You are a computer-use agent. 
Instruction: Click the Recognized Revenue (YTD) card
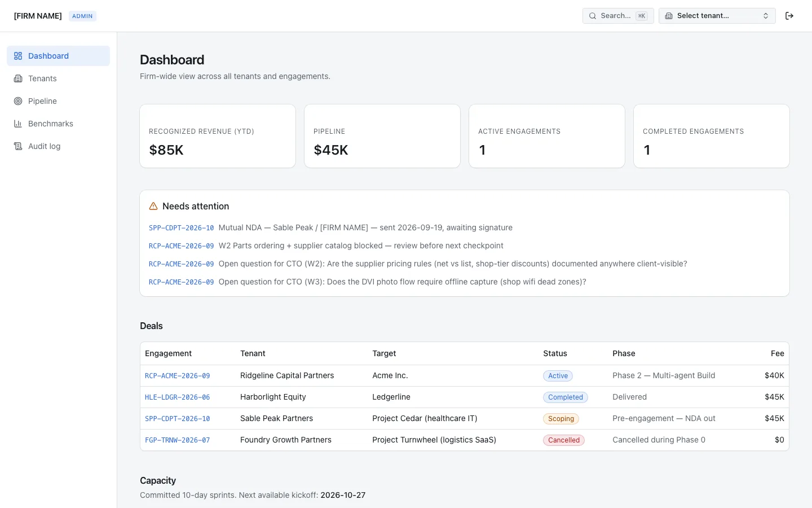click(218, 136)
